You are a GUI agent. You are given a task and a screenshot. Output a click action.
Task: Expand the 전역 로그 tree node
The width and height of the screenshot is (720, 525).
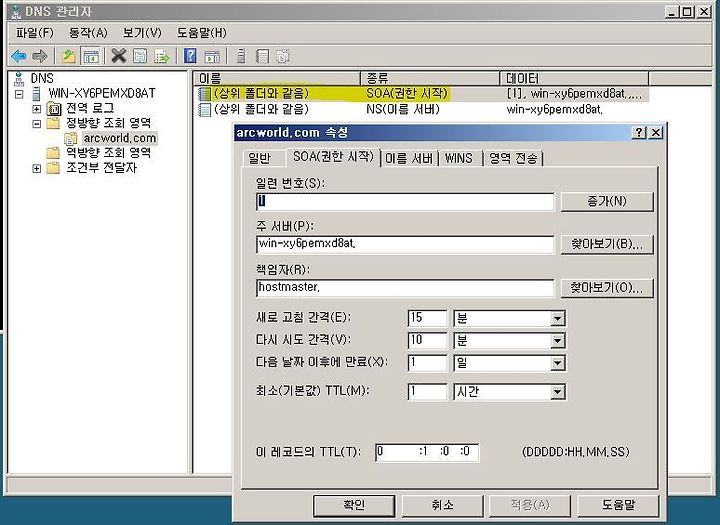point(37,109)
